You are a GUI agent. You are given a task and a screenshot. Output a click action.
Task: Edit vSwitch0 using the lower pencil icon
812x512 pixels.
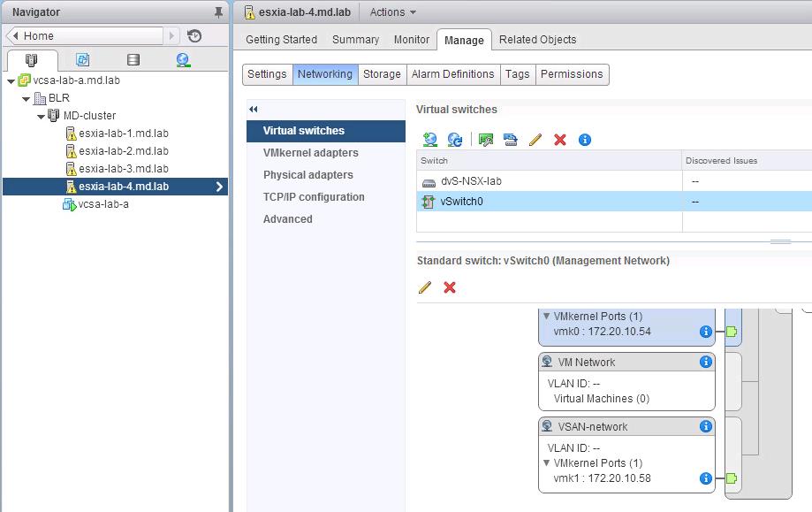point(425,287)
